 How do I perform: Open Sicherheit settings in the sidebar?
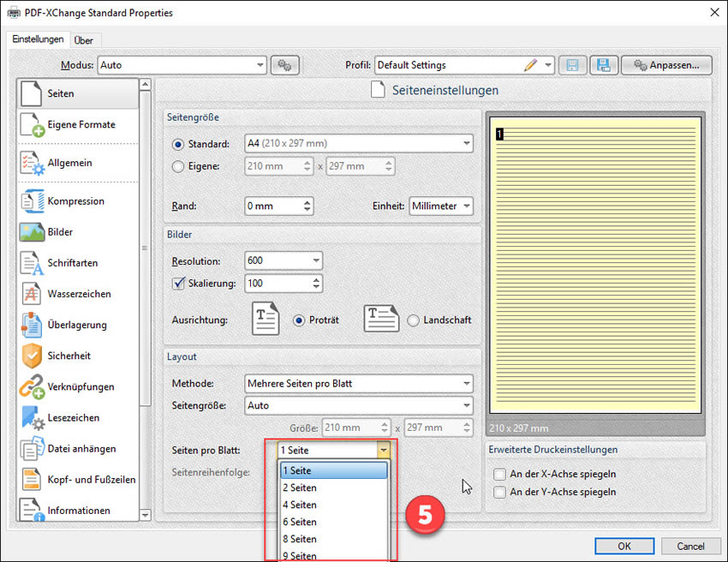pos(78,356)
